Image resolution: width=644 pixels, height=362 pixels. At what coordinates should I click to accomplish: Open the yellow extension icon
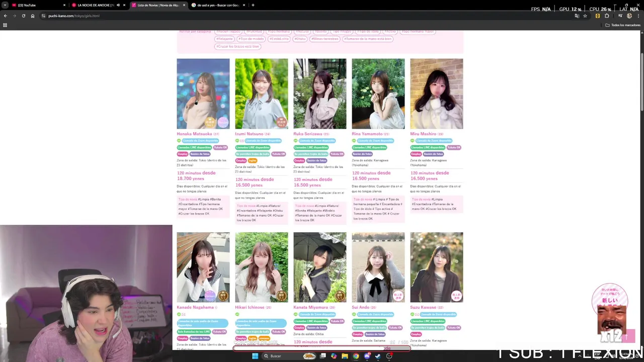click(x=597, y=16)
